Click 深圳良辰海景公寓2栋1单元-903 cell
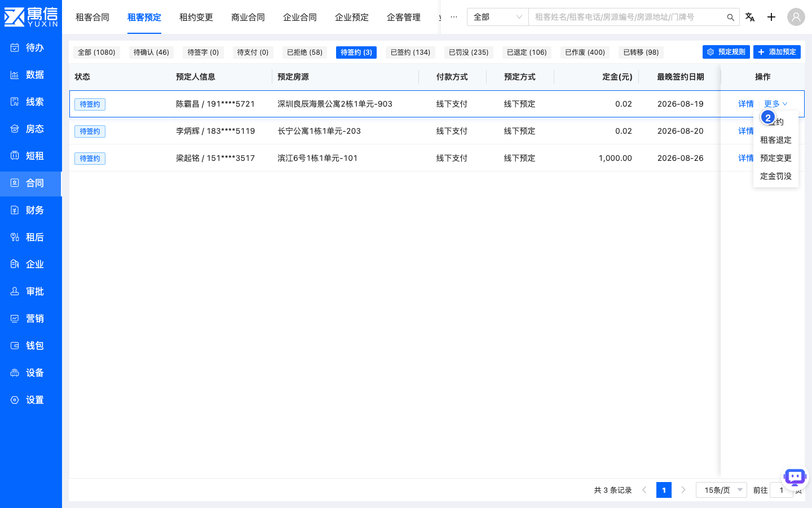Image resolution: width=812 pixels, height=508 pixels. click(x=335, y=104)
